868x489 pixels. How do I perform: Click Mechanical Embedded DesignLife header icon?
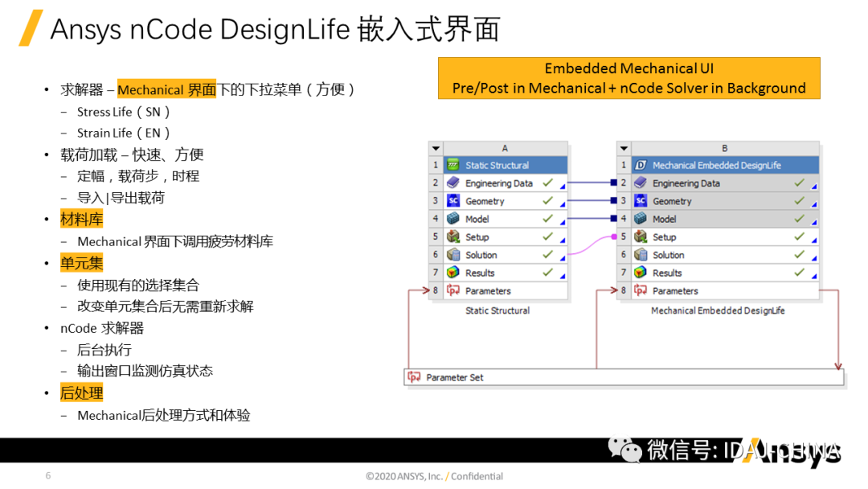point(641,165)
